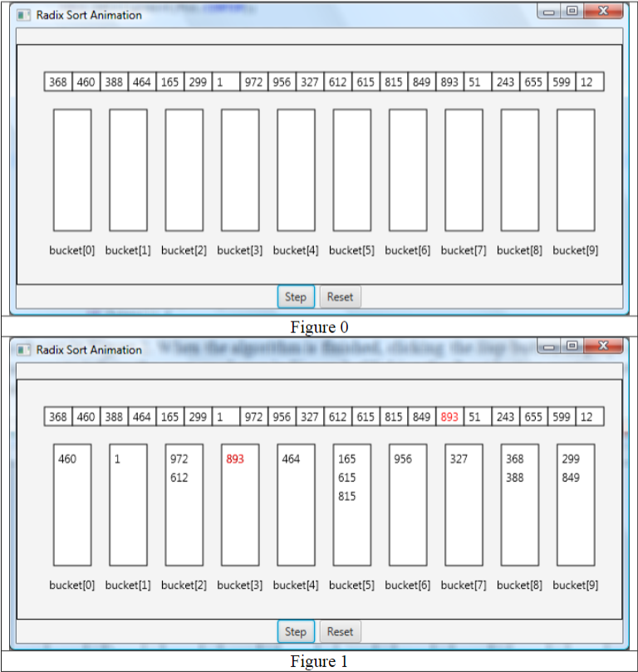Image resolution: width=638 pixels, height=672 pixels.
Task: Click the empty bucket[0] box in Figure 0
Action: (x=72, y=170)
